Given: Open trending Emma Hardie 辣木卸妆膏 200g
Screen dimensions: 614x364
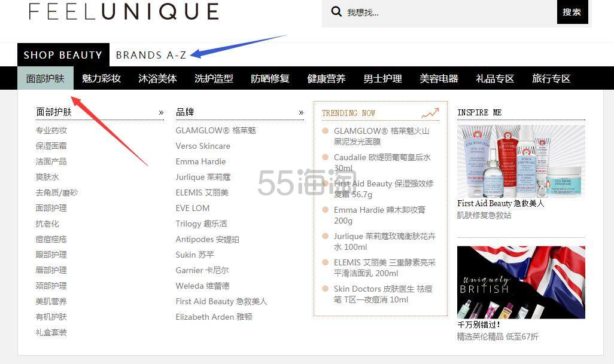Looking at the screenshot, I should point(379,215).
